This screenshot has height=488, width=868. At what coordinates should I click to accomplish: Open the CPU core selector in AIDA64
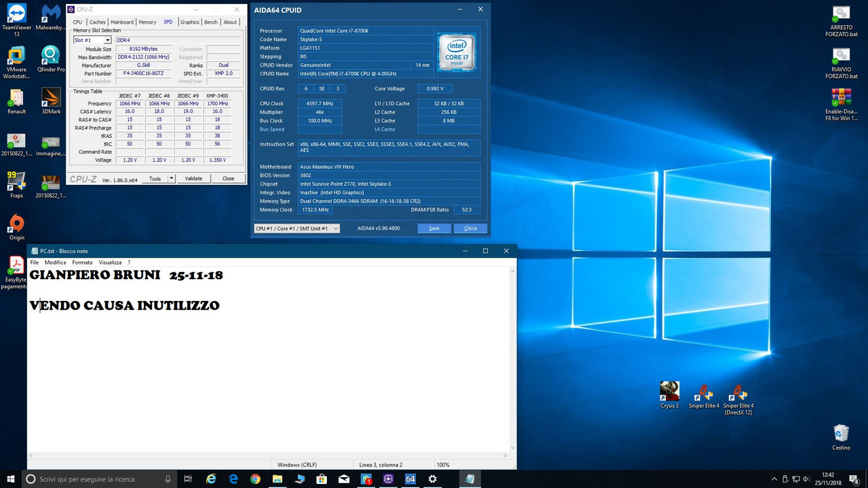pos(296,228)
